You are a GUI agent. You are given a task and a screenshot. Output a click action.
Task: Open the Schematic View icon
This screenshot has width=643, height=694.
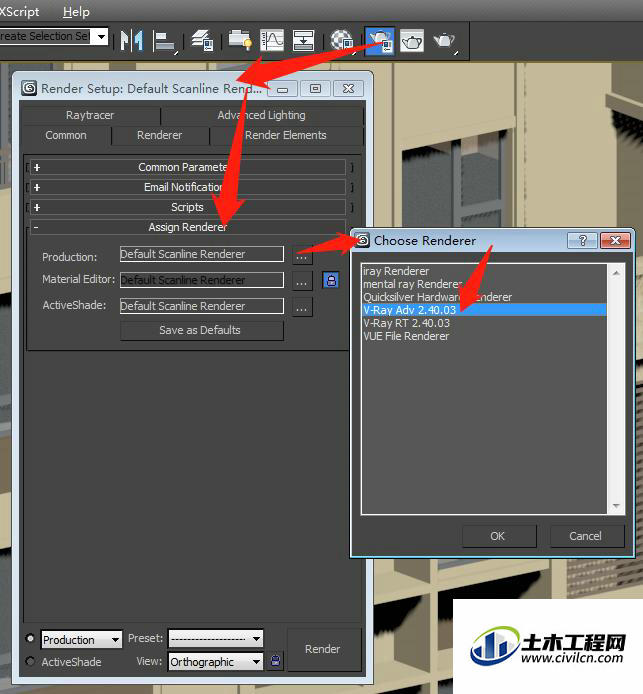pos(304,40)
